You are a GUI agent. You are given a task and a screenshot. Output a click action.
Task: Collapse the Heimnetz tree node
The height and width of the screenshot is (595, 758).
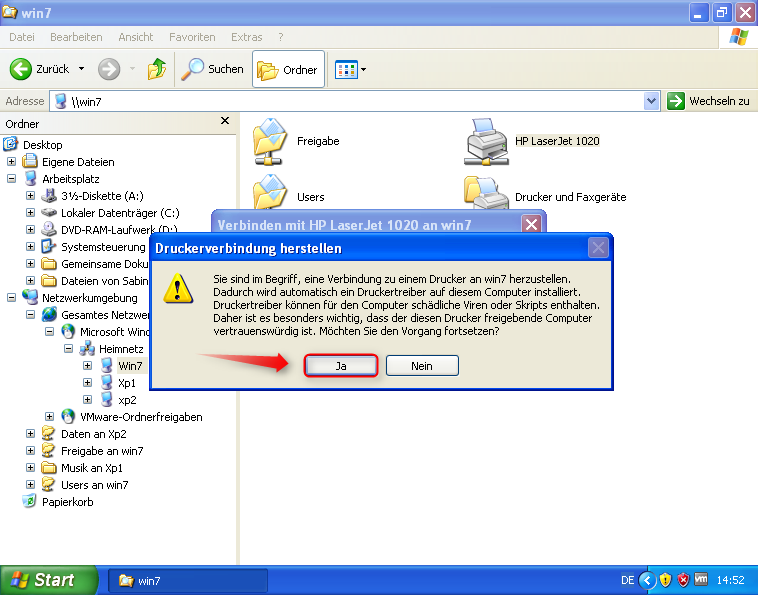69,348
